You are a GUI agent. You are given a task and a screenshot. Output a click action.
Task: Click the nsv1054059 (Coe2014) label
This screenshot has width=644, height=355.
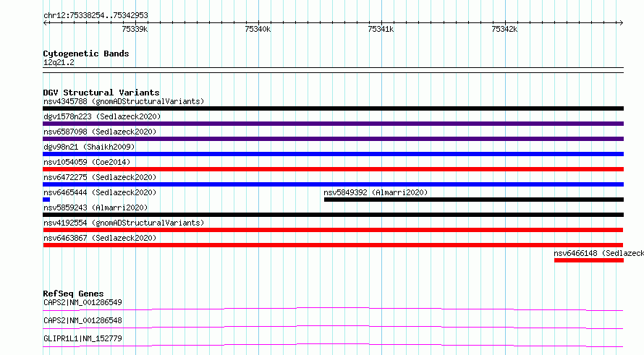pyautogui.click(x=87, y=162)
